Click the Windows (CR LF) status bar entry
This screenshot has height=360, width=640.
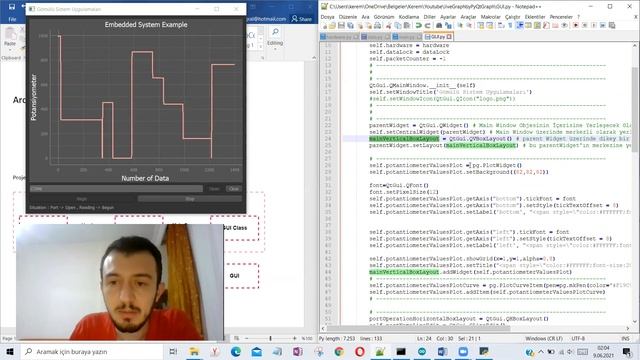pos(544,338)
